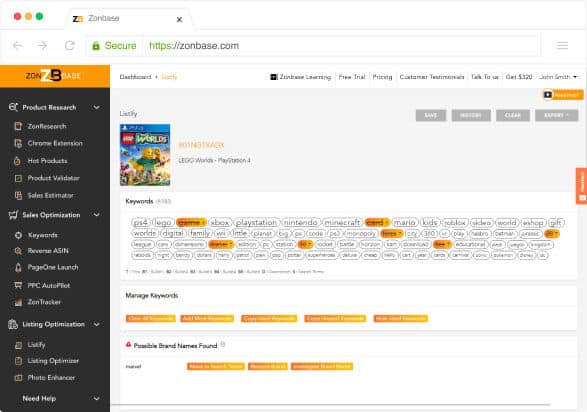Screen dimensions: 587x412
Task: Click the Photo Enhancer icon
Action: (18, 378)
